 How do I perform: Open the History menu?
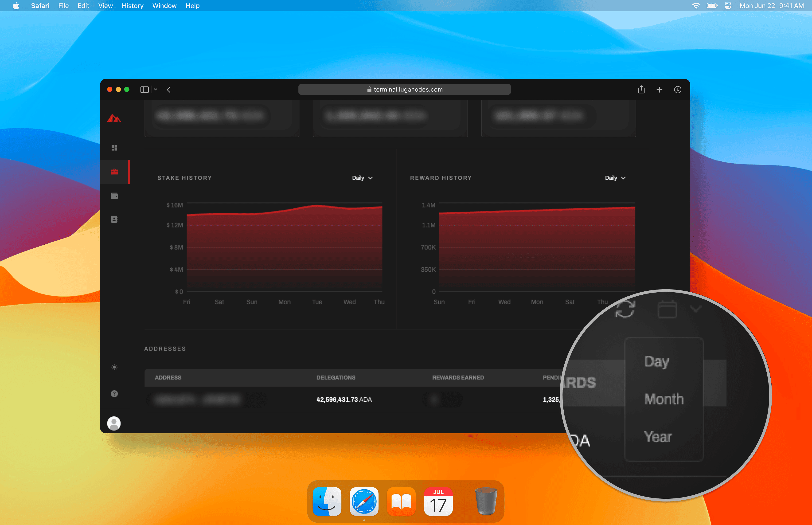click(x=133, y=6)
